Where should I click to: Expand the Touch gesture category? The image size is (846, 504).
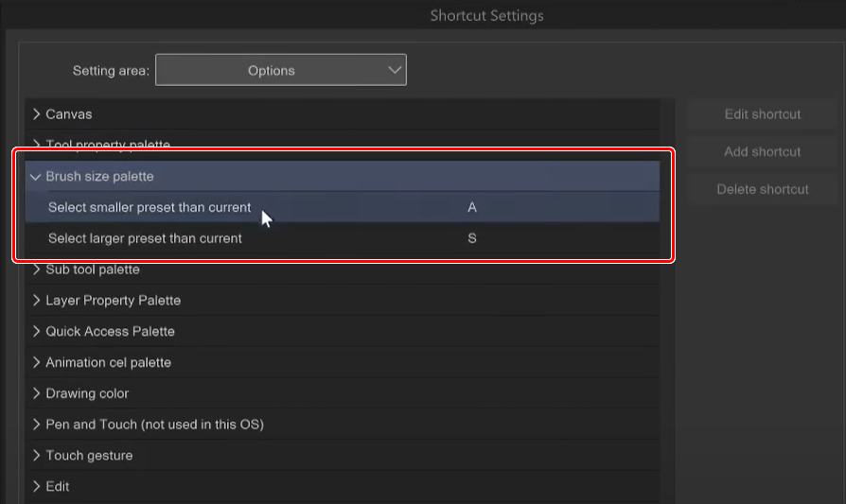tap(36, 456)
